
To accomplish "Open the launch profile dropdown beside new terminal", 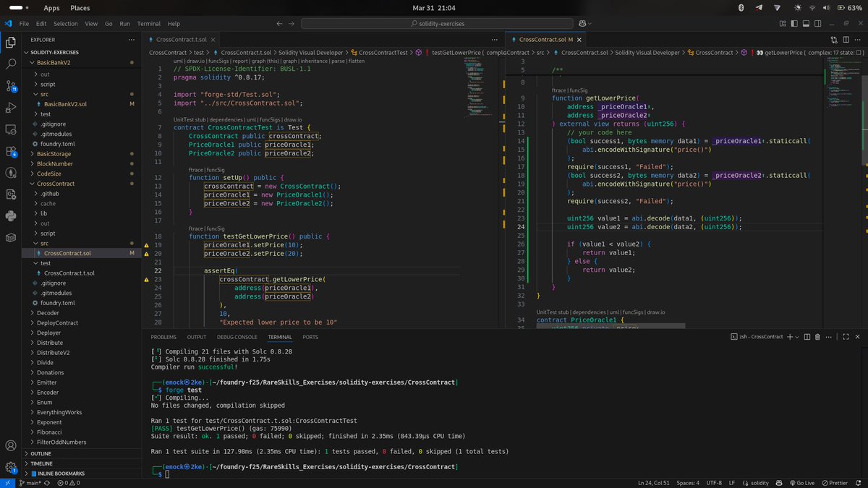I will (x=796, y=337).
